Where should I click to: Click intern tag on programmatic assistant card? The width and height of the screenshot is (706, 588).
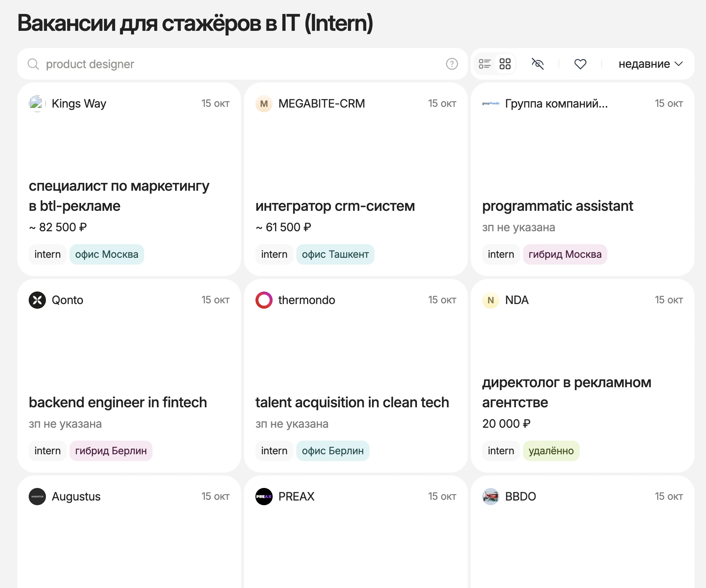point(501,255)
